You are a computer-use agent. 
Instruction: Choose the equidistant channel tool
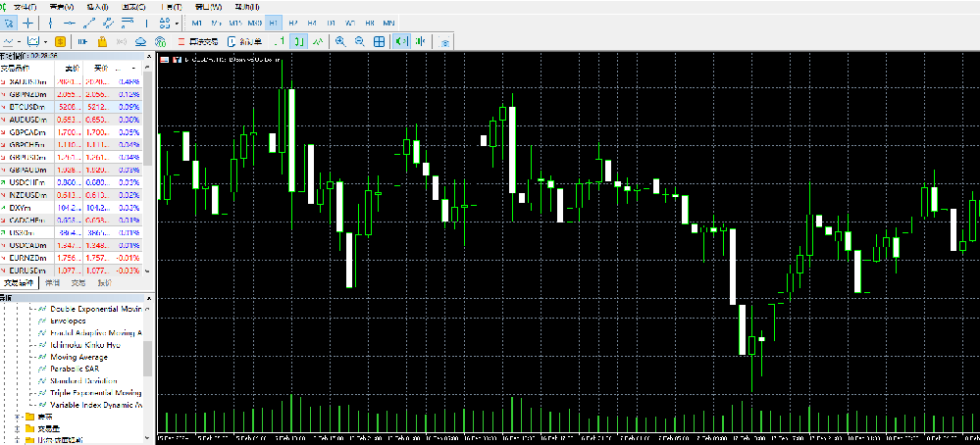108,24
